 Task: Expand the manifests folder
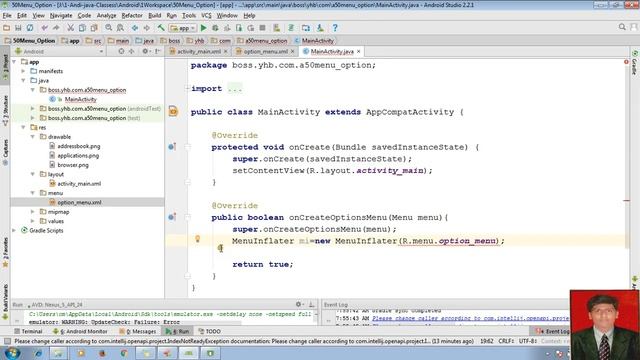click(23, 71)
